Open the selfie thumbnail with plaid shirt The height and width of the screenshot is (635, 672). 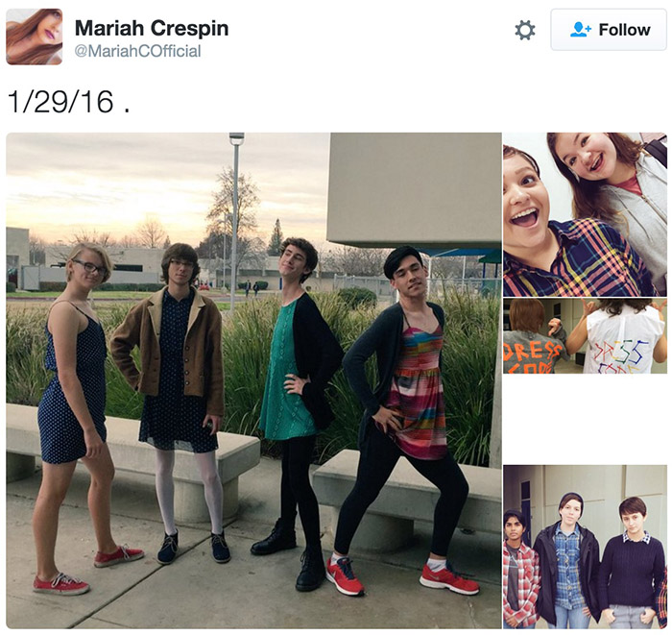pos(585,214)
